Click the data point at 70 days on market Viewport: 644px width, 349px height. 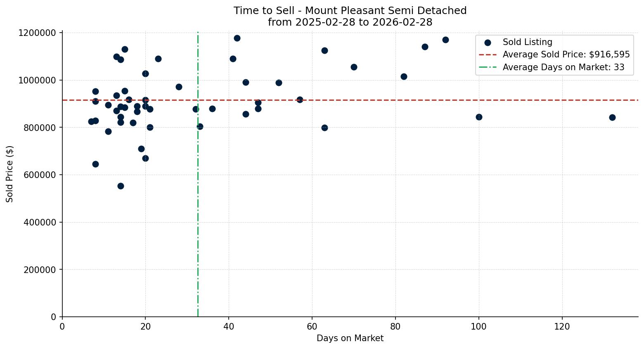pos(354,67)
